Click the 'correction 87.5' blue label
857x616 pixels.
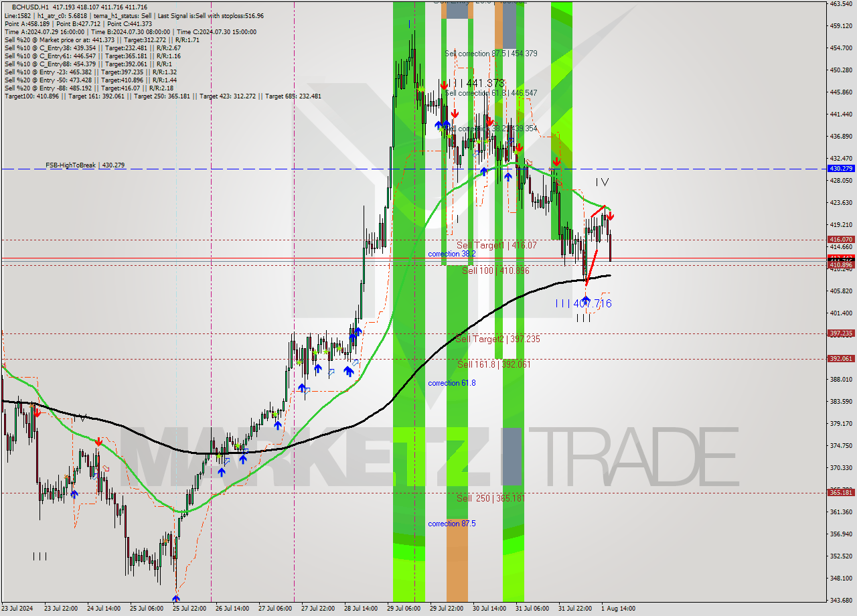tap(452, 524)
